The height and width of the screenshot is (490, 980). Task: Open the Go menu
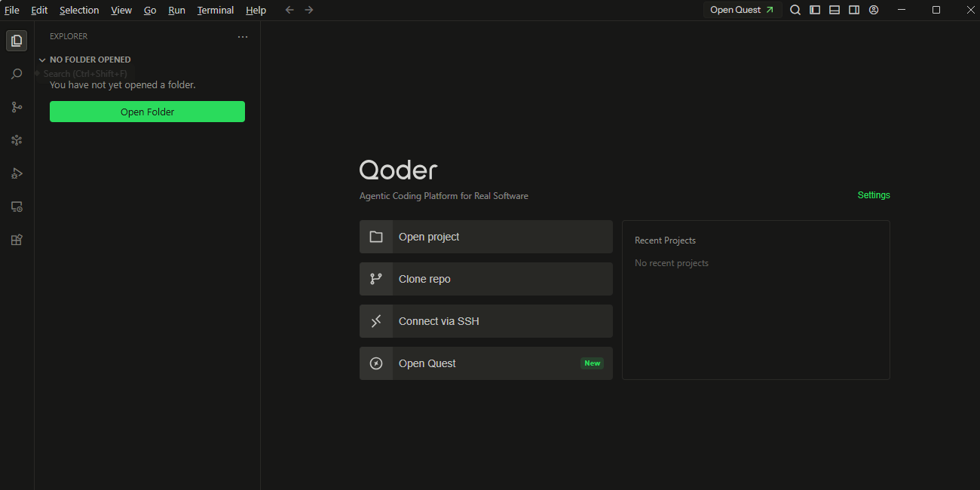(150, 10)
